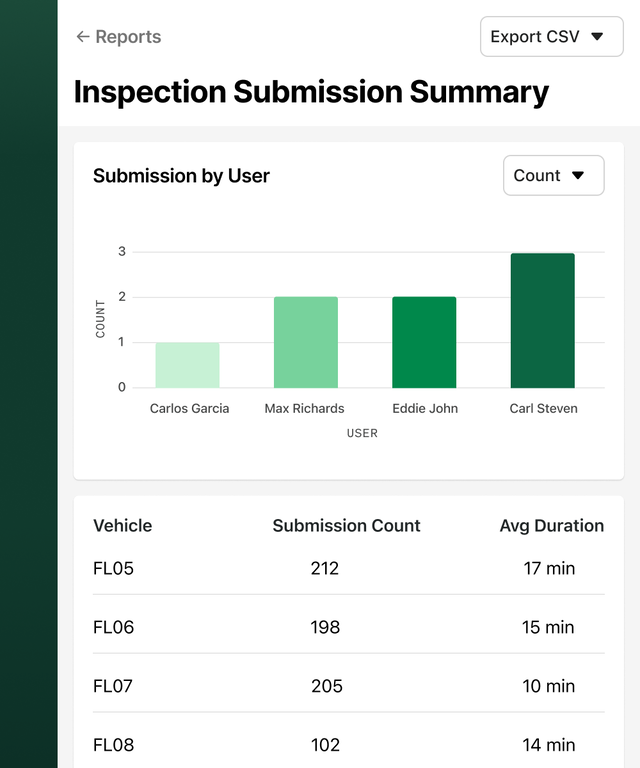Select the Carlos Garcia bar
Viewport: 640px width, 768px height.
pos(187,365)
